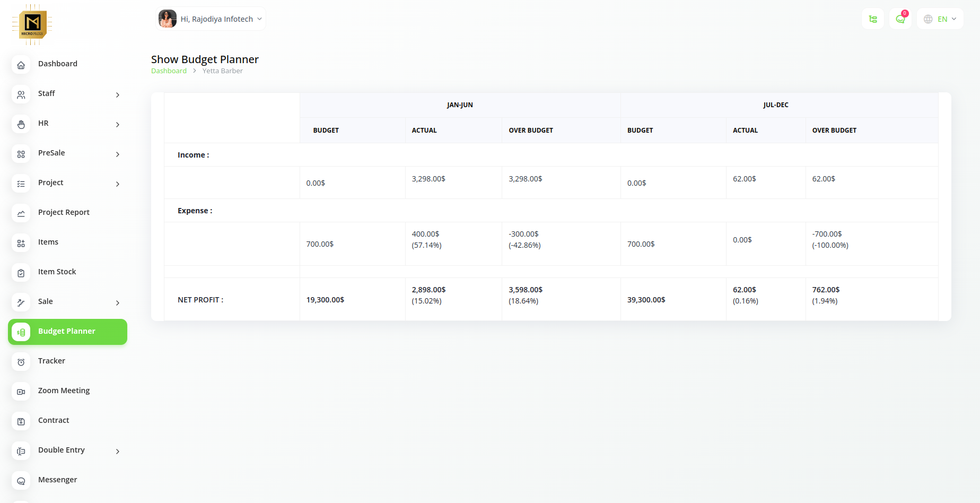
Task: Expand the HR menu chevron
Action: pos(118,125)
